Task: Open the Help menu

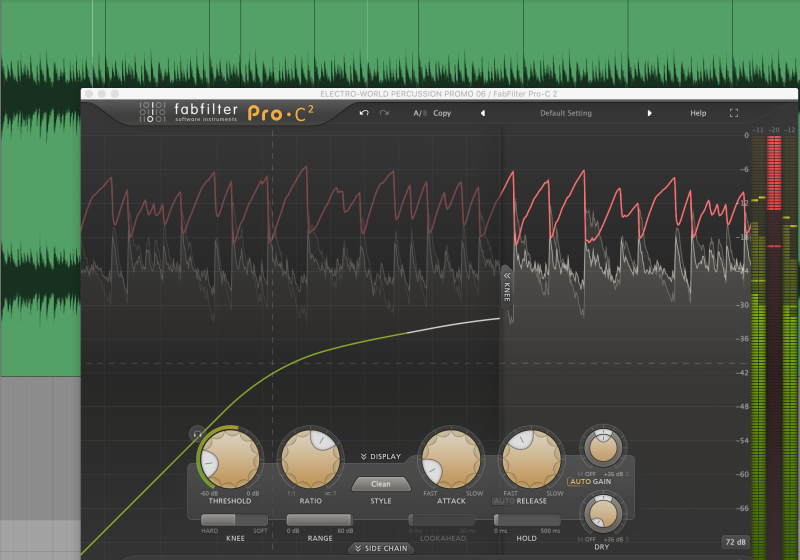Action: (x=698, y=113)
